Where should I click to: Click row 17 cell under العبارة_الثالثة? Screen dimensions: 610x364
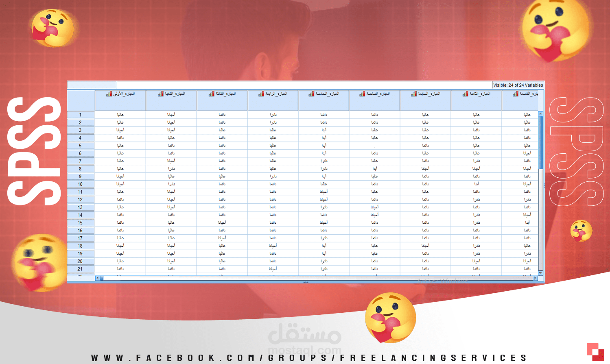pos(222,238)
